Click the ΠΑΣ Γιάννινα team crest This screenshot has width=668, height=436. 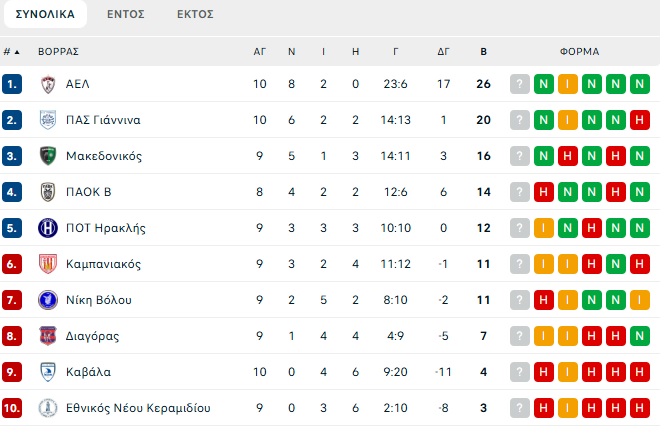pyautogui.click(x=48, y=120)
